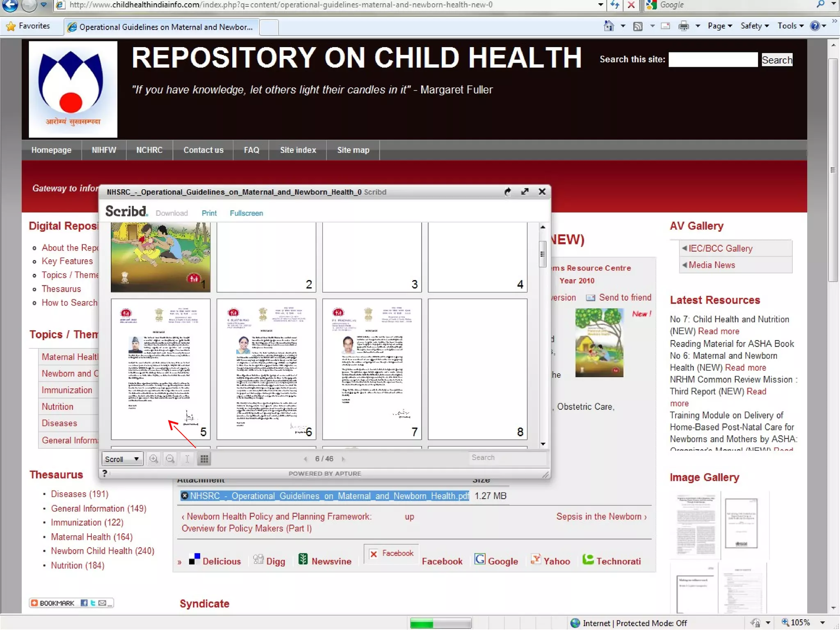Click the share arrow icon in popup header
The width and height of the screenshot is (840, 630).
(x=508, y=192)
